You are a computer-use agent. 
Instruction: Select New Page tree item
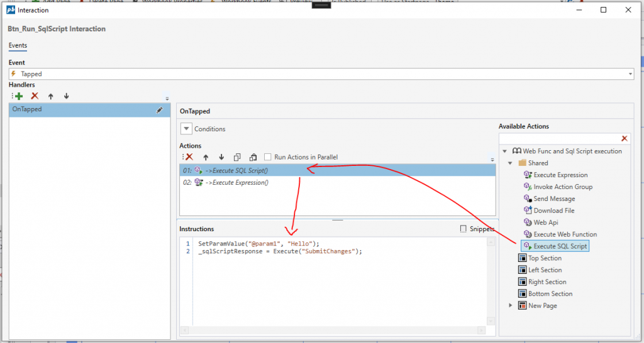point(543,306)
